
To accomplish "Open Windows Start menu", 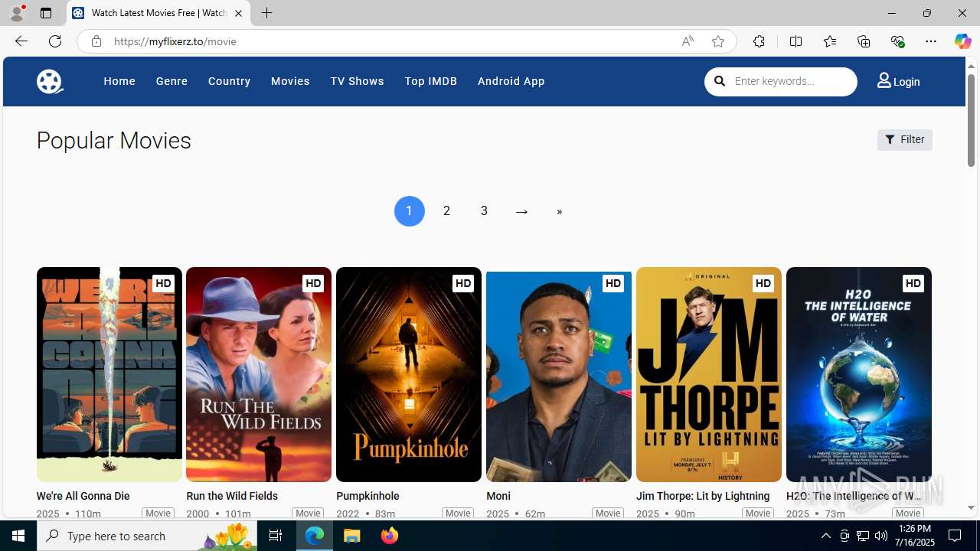I will point(18,536).
